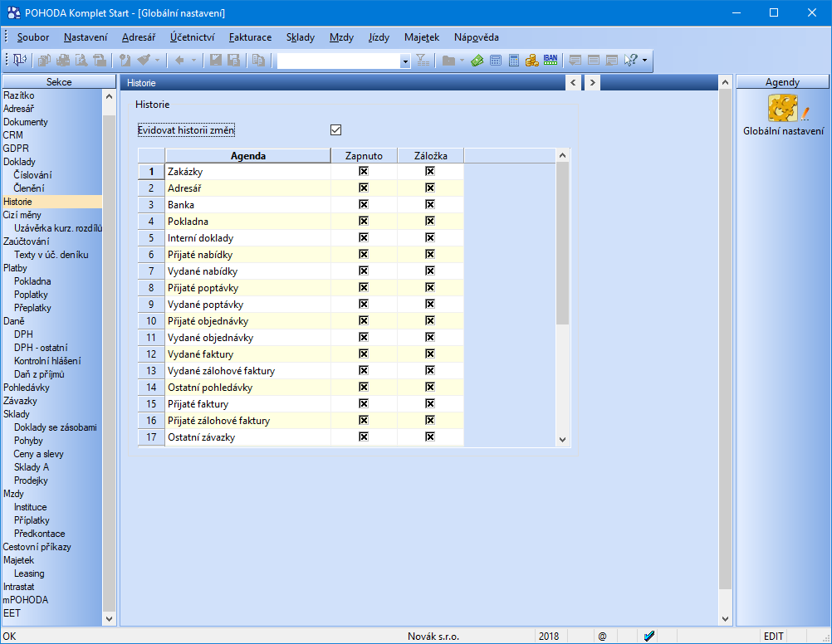
Task: Toggle Záložka checkbox for Vydané faktury
Action: 430,354
